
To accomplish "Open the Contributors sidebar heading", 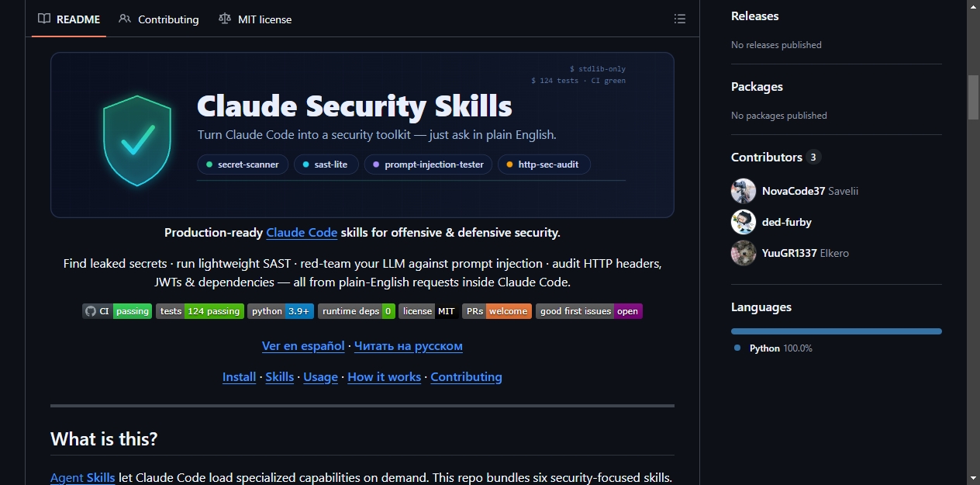I will pos(767,157).
